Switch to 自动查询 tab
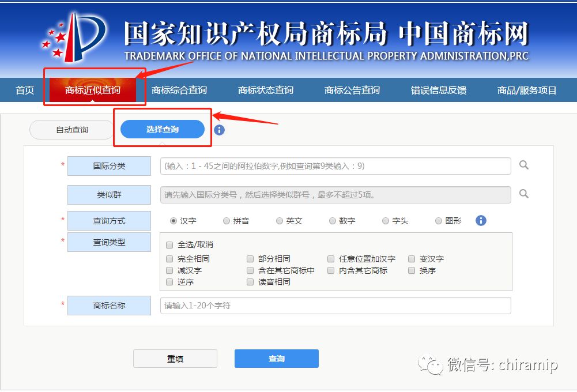The image size is (577, 392). tap(71, 130)
